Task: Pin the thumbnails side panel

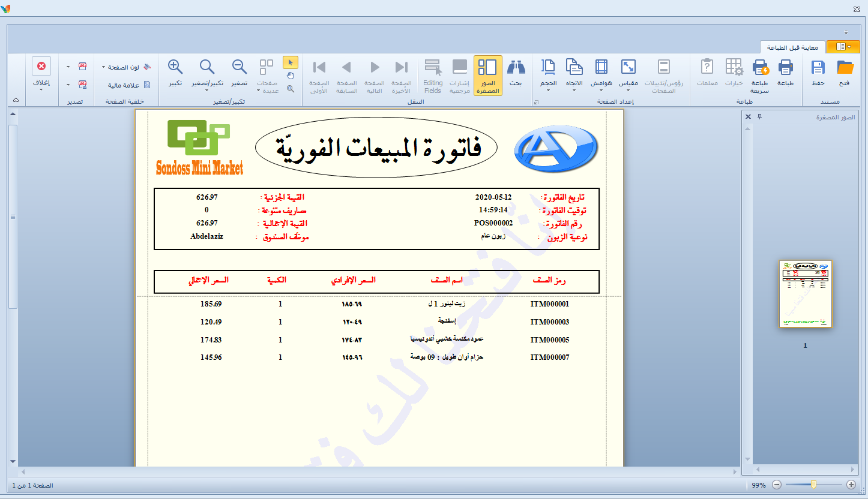Action: (x=759, y=116)
